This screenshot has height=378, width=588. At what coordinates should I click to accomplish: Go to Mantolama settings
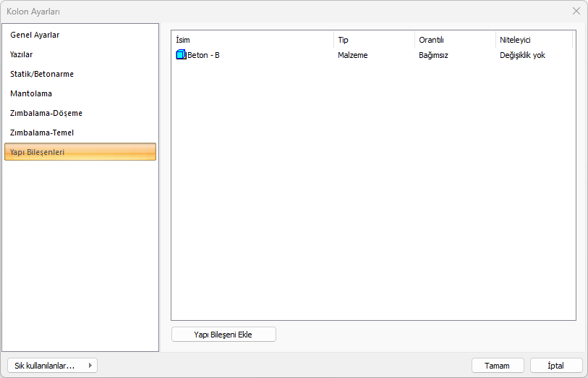pos(80,93)
